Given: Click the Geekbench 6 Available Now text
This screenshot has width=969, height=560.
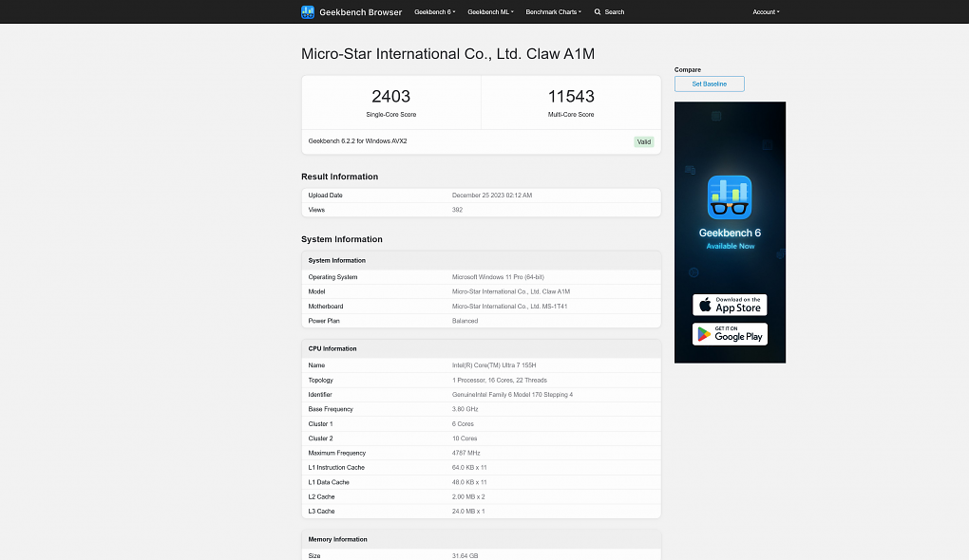Looking at the screenshot, I should 730,239.
